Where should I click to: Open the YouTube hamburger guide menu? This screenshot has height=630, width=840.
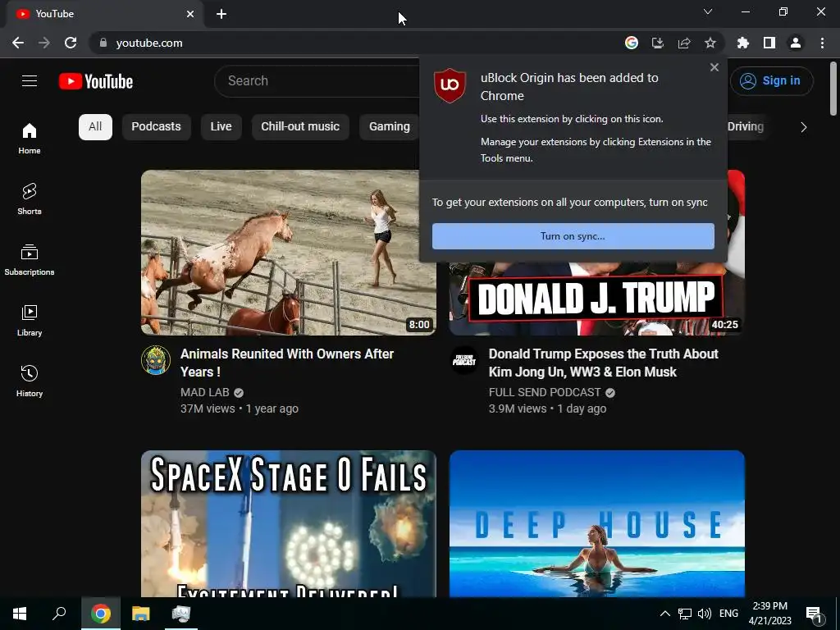30,81
